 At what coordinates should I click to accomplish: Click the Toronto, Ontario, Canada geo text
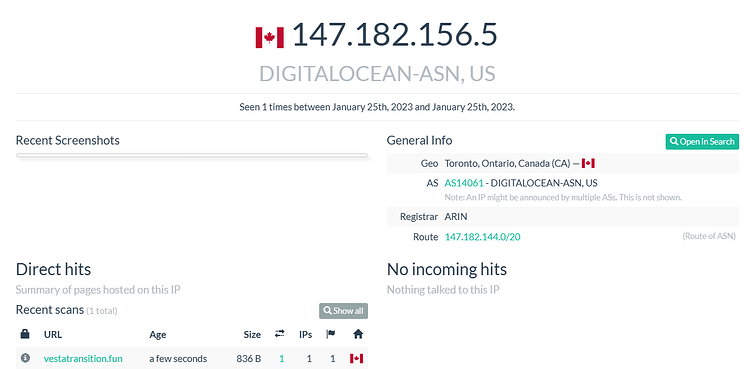tap(507, 164)
